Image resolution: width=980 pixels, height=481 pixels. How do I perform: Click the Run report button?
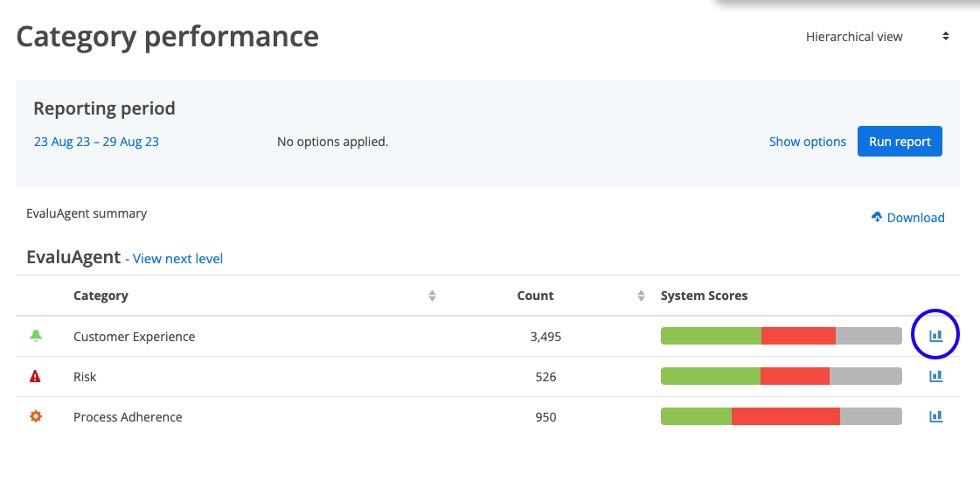(x=900, y=142)
